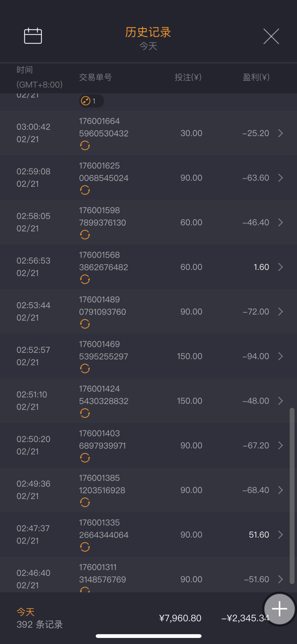Open transaction 176001489 0791093760

[x=102, y=306]
